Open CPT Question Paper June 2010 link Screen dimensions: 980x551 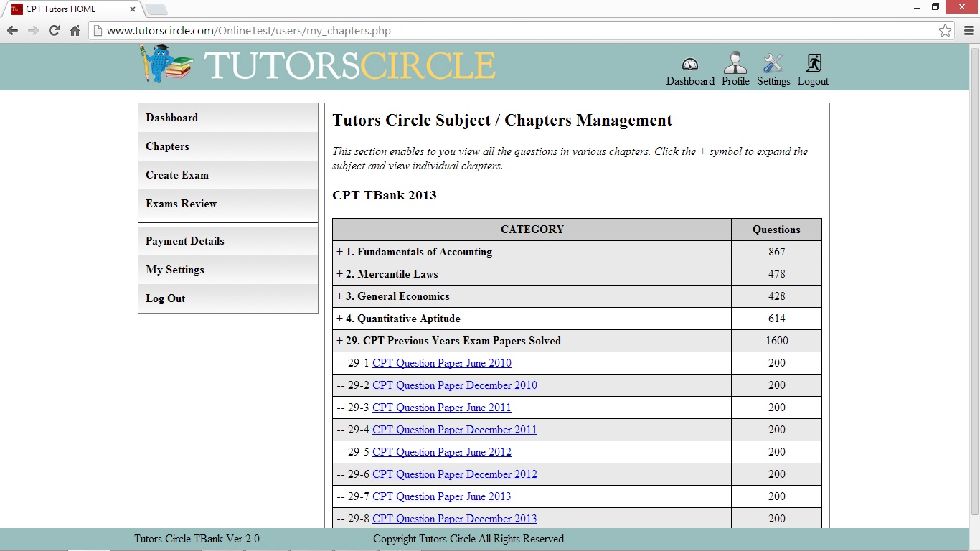pos(442,363)
